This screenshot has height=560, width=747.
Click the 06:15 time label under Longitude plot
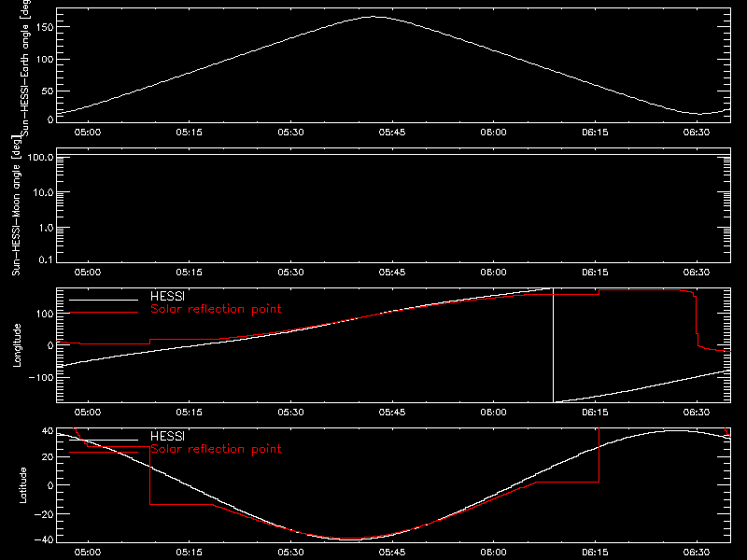(x=595, y=413)
